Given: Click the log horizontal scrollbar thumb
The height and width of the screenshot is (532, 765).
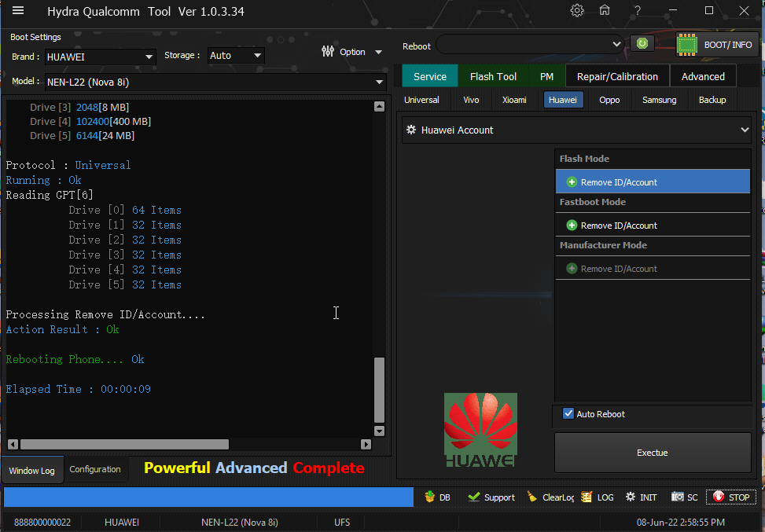Looking at the screenshot, I should tap(124, 444).
